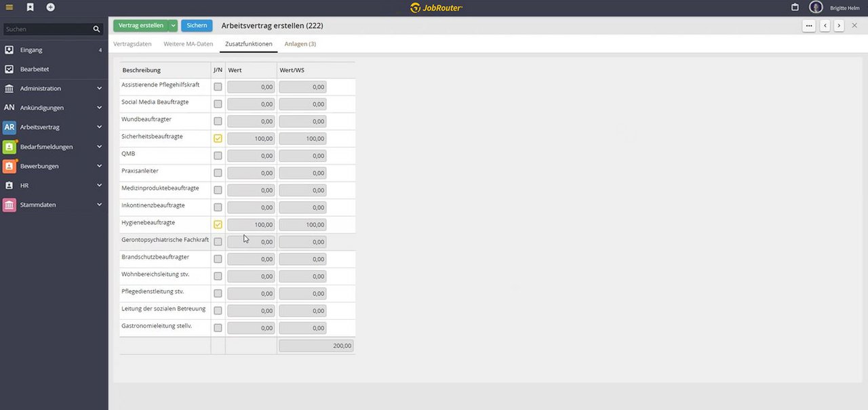
Task: Click Wert field for Gerontopsychiatrische Fachkraft
Action: pos(251,242)
